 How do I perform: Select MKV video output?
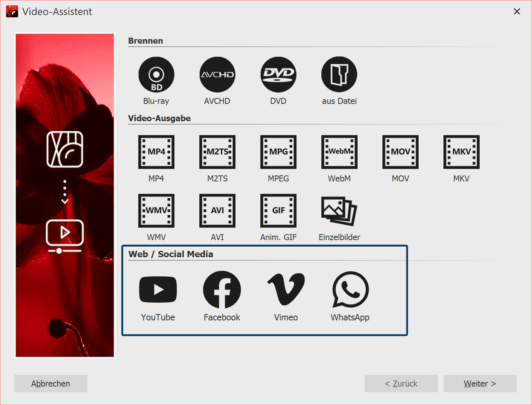[x=461, y=152]
